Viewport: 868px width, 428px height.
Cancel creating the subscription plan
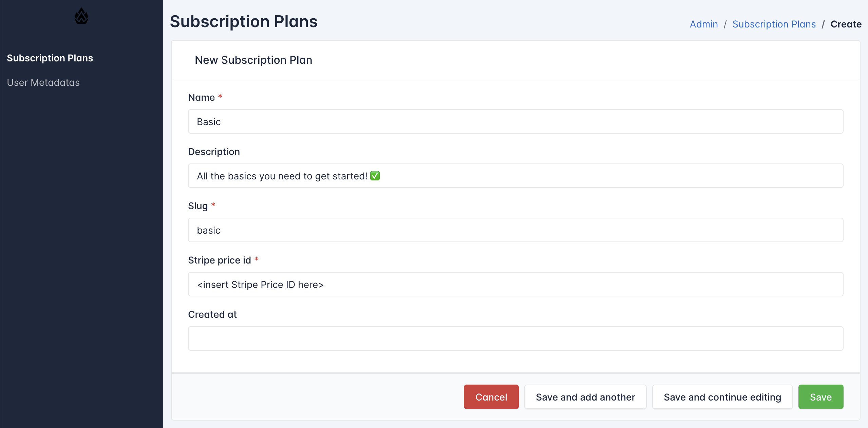tap(491, 397)
